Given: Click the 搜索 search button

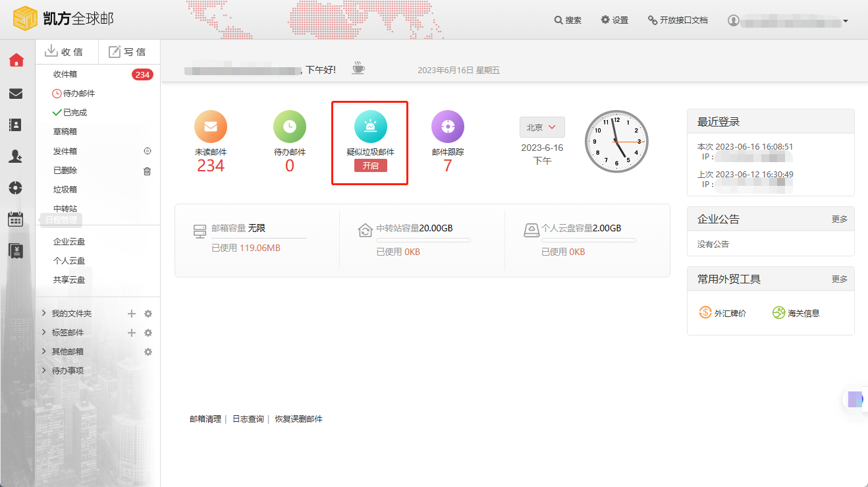Looking at the screenshot, I should coord(568,20).
